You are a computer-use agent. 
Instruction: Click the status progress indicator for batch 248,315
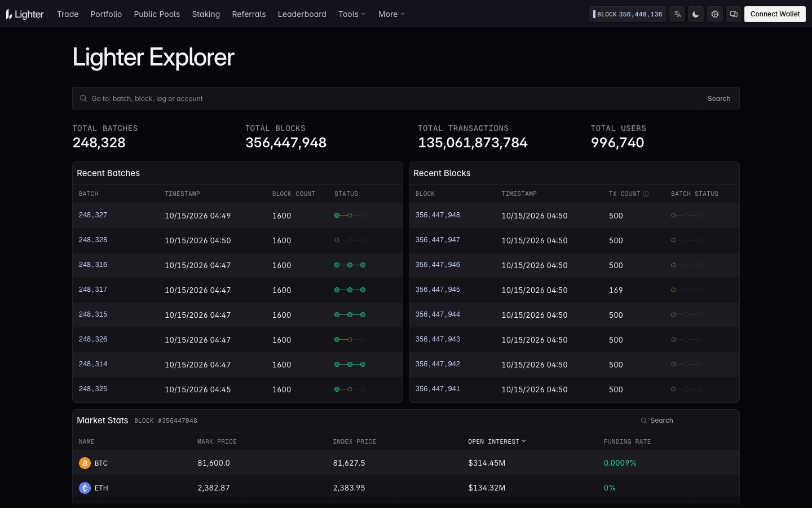350,315
